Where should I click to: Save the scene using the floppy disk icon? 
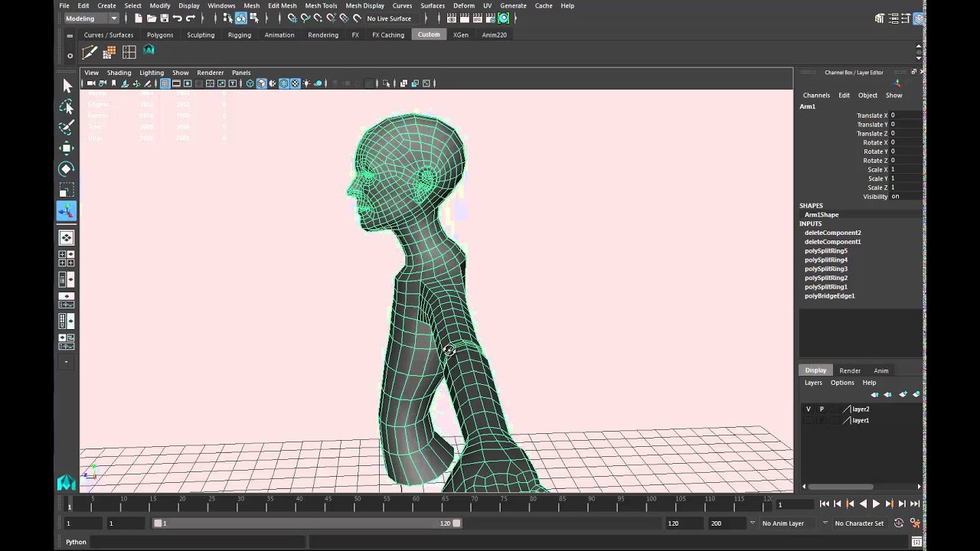165,18
